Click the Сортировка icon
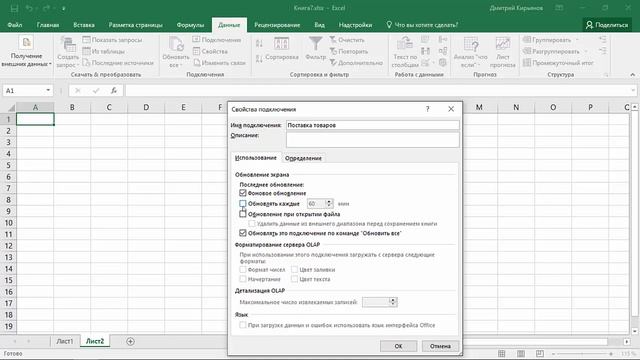640x360 pixels. point(281,44)
